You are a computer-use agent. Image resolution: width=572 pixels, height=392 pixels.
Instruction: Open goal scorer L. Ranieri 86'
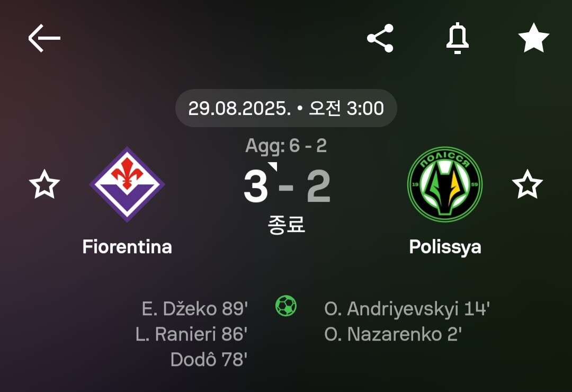point(192,334)
